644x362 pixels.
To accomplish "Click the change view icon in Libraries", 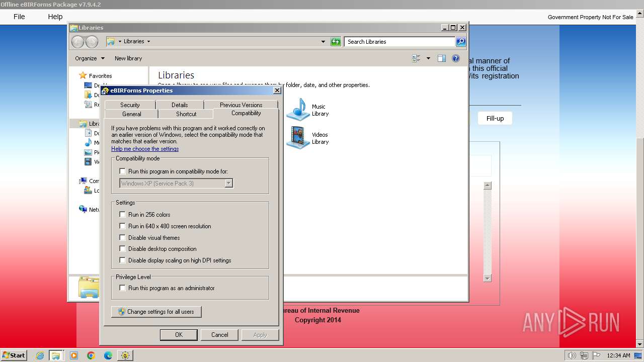I will [x=417, y=58].
